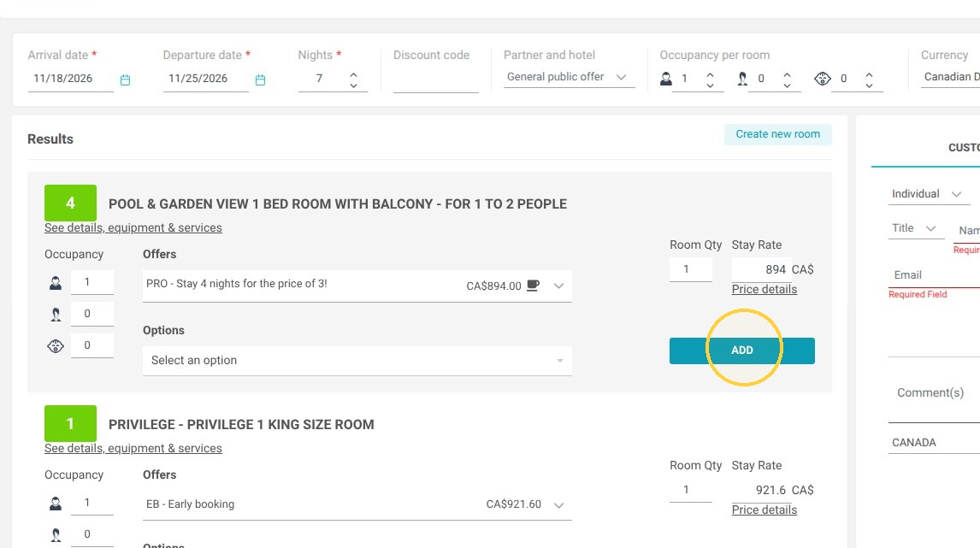Screen dimensions: 980x548
Task: Open Price details for Pool & Garden room
Action: pos(765,289)
